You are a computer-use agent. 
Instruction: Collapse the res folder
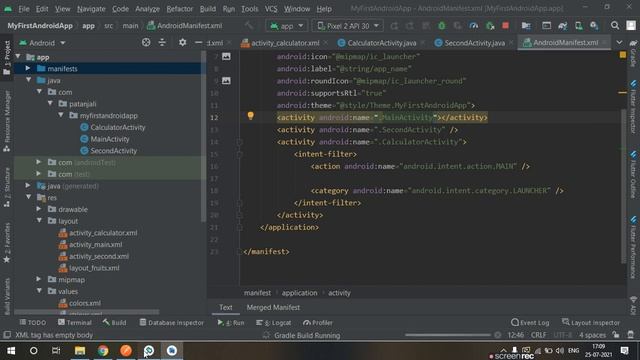tap(28, 198)
